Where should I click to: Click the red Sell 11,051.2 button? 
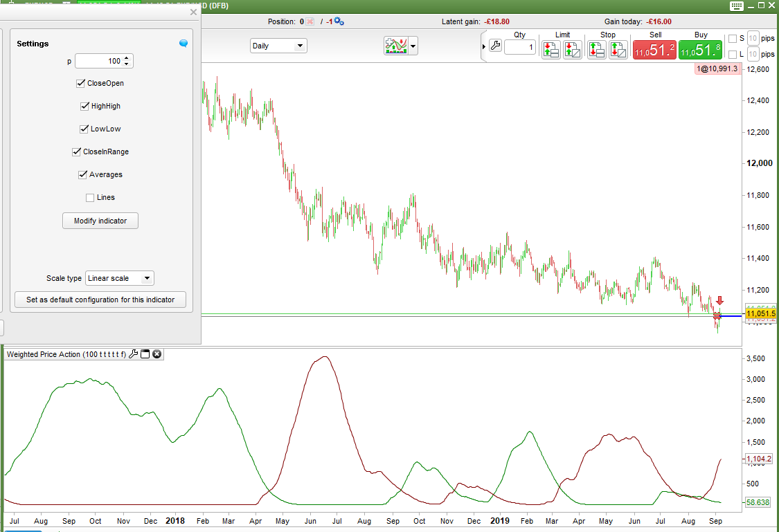click(655, 50)
